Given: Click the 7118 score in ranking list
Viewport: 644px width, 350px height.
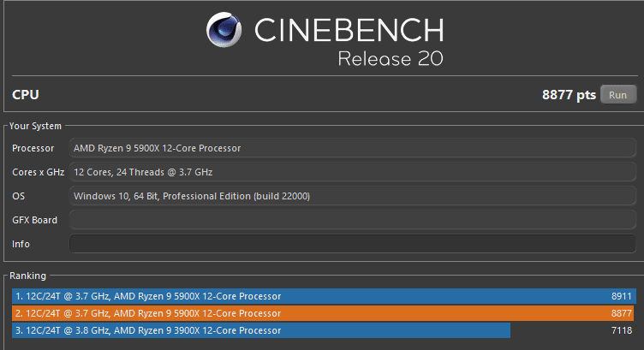Looking at the screenshot, I should pos(622,330).
